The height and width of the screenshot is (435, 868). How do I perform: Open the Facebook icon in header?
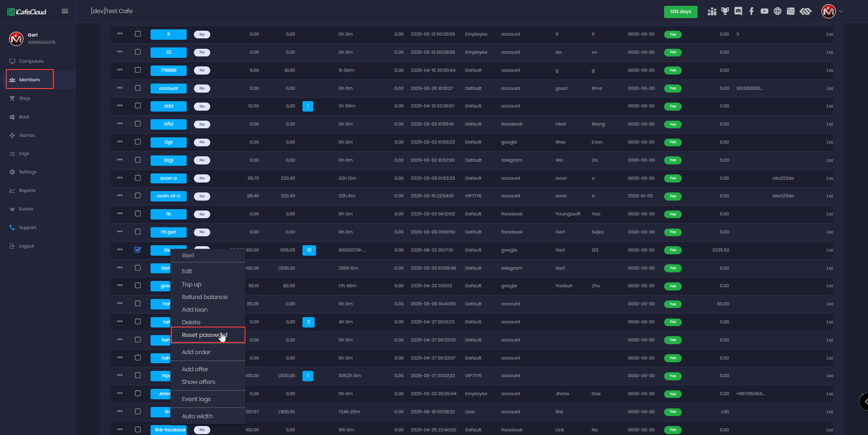751,11
